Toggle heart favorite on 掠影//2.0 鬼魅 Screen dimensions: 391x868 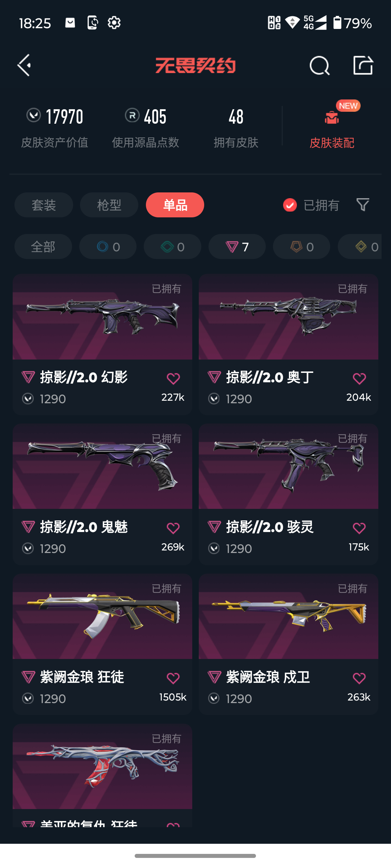[173, 528]
